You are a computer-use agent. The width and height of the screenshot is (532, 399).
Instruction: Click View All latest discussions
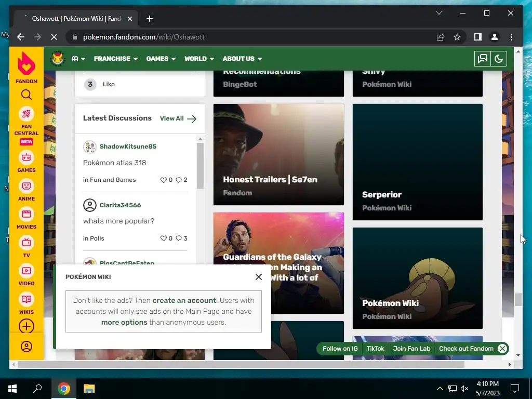click(x=178, y=118)
